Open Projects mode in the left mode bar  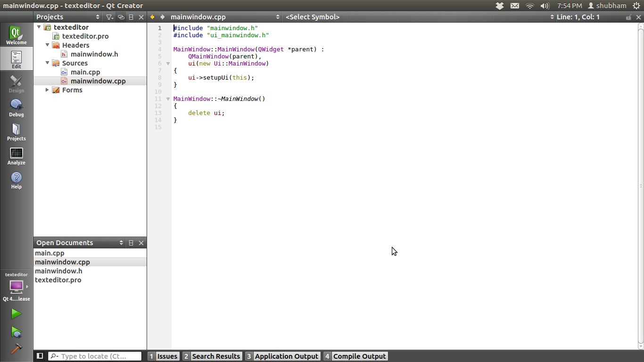coord(17,132)
